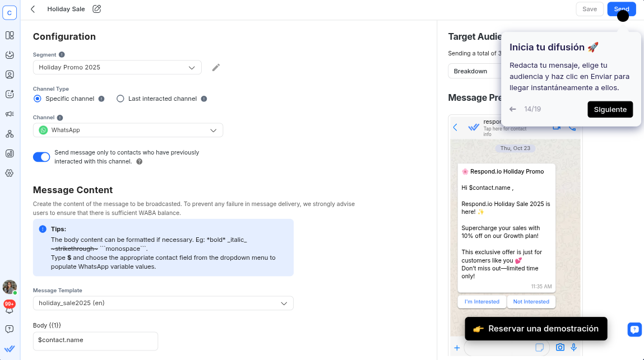Click the I'm Interested quick reply
This screenshot has height=360, width=644.
click(482, 302)
